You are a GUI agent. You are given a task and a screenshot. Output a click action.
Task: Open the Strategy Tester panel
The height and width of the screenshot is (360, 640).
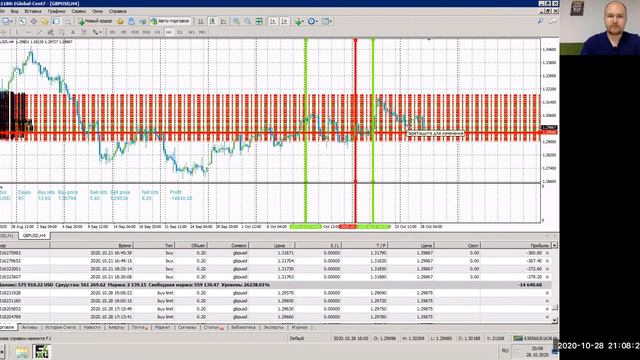coord(67,21)
